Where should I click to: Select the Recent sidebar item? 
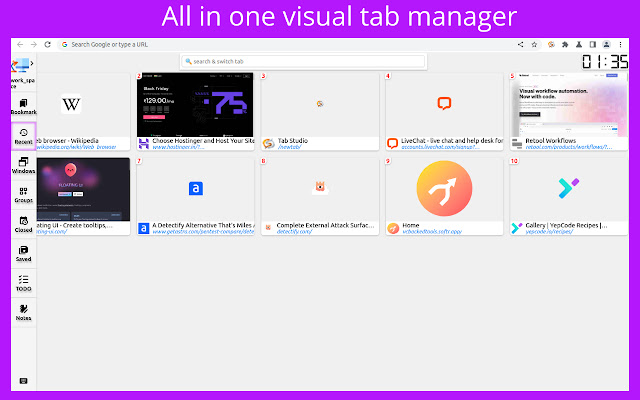[x=24, y=136]
